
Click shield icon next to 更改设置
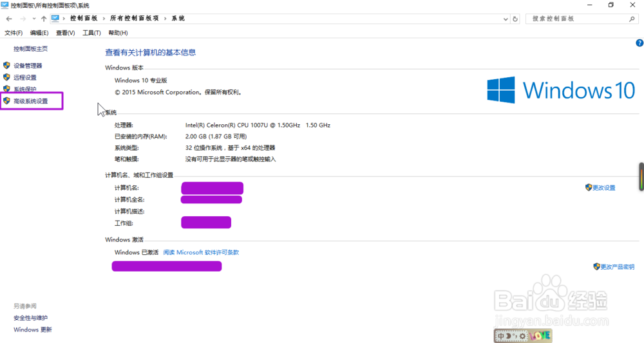click(x=589, y=187)
